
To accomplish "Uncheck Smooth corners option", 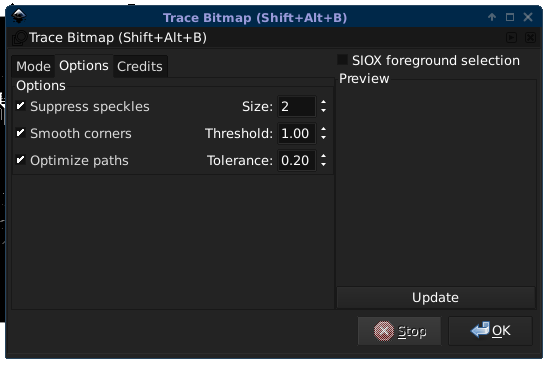I will (x=21, y=133).
